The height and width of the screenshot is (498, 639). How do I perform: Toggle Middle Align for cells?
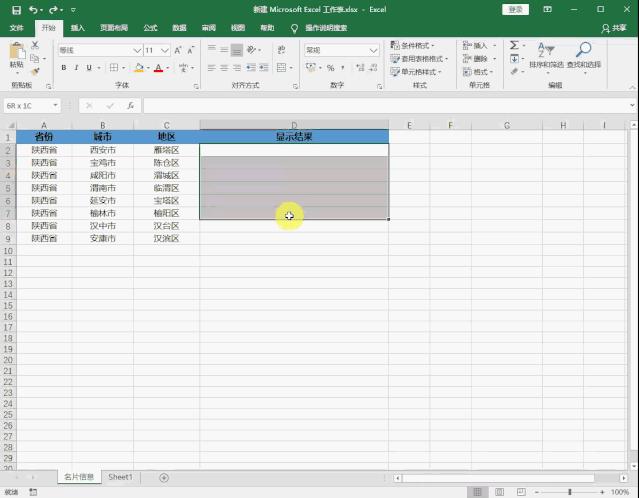pos(224,50)
